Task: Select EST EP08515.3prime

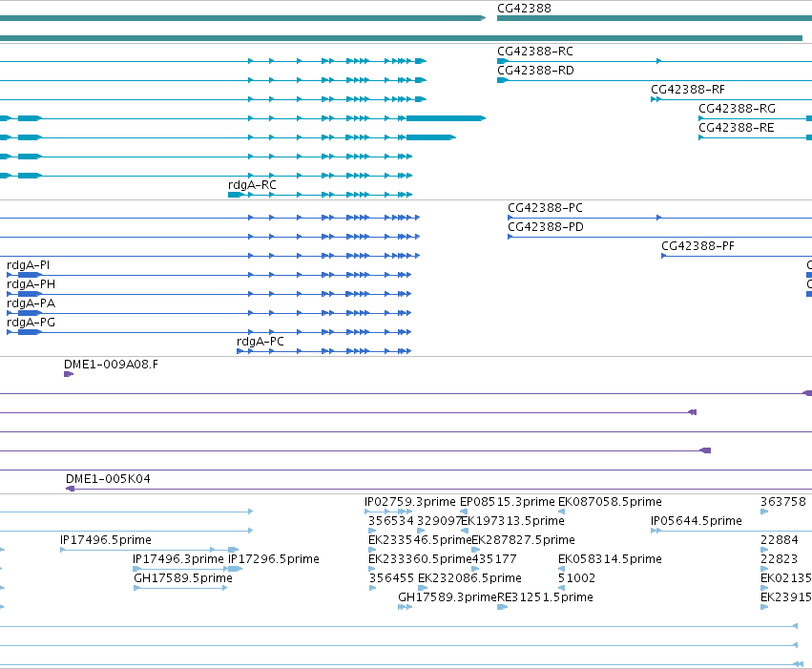Action: coord(507,502)
